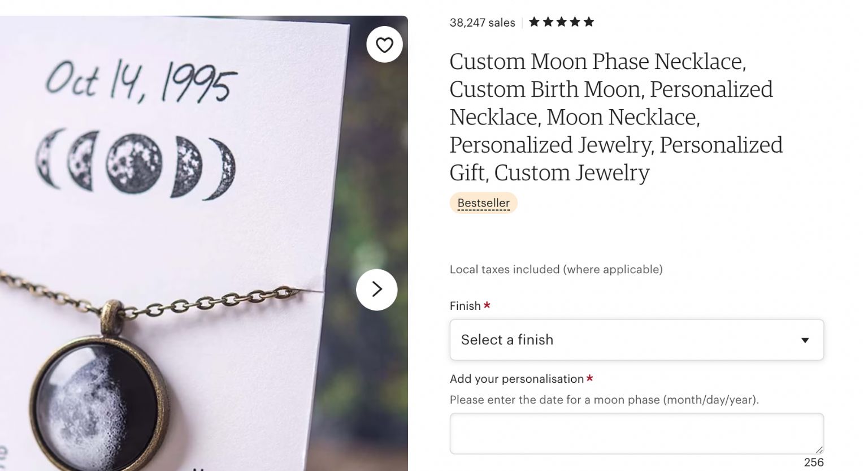Click the last star in the rating
Image resolution: width=868 pixels, height=471 pixels.
pyautogui.click(x=589, y=22)
